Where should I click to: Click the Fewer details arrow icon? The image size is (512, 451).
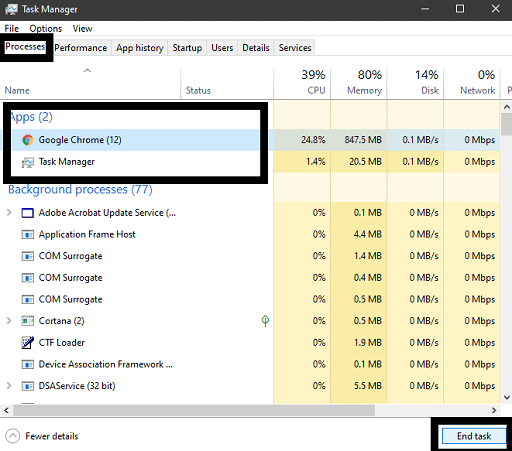pos(13,436)
